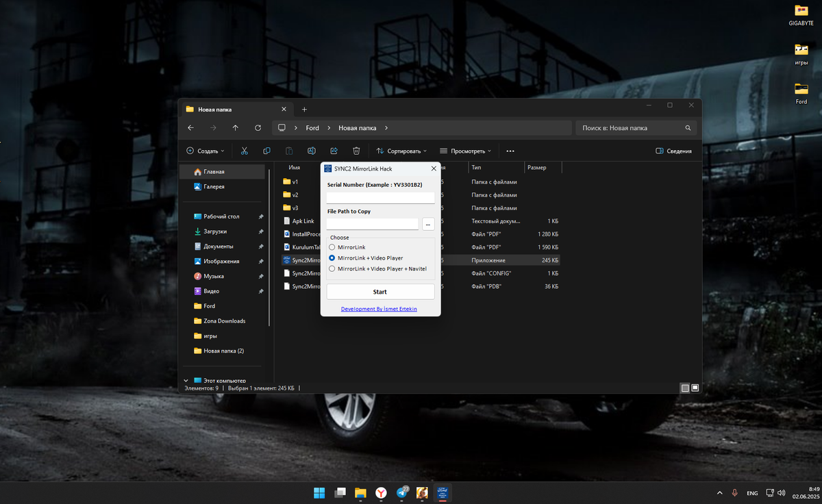
Task: Select MirrorLink + Video Player option
Action: point(332,258)
